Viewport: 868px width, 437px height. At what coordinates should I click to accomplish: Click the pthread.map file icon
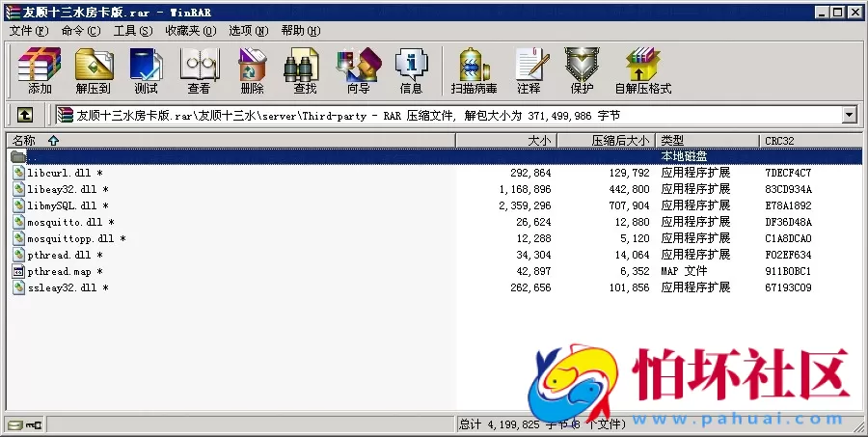tap(19, 271)
